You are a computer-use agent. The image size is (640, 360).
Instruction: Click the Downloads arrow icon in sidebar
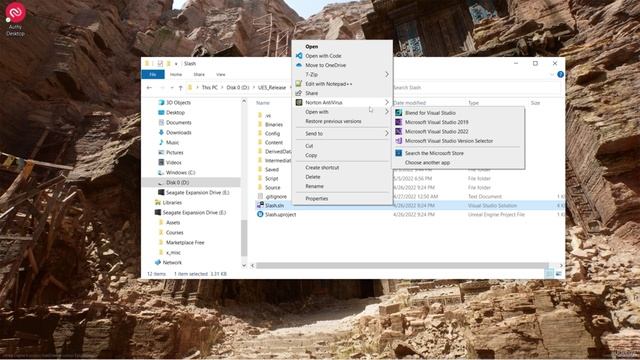click(161, 132)
